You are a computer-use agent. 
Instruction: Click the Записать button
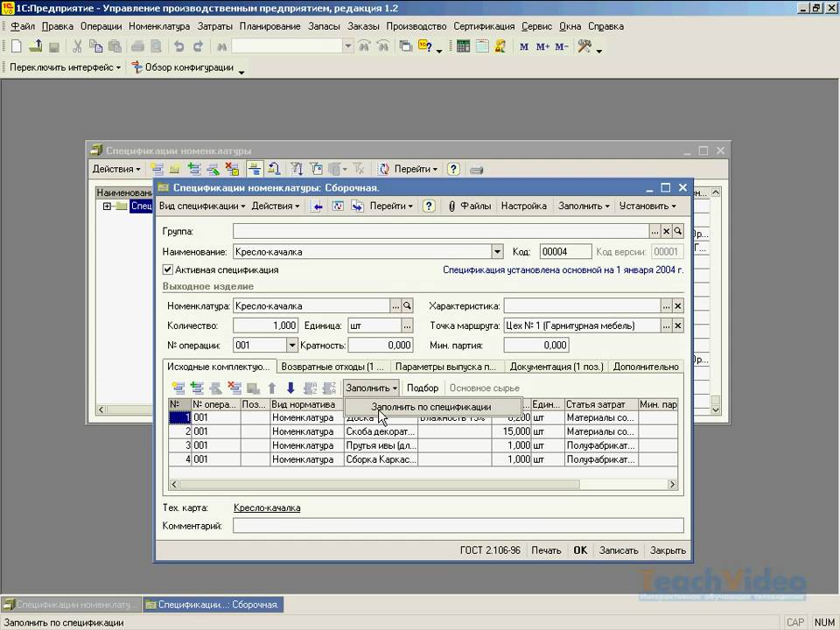[619, 550]
